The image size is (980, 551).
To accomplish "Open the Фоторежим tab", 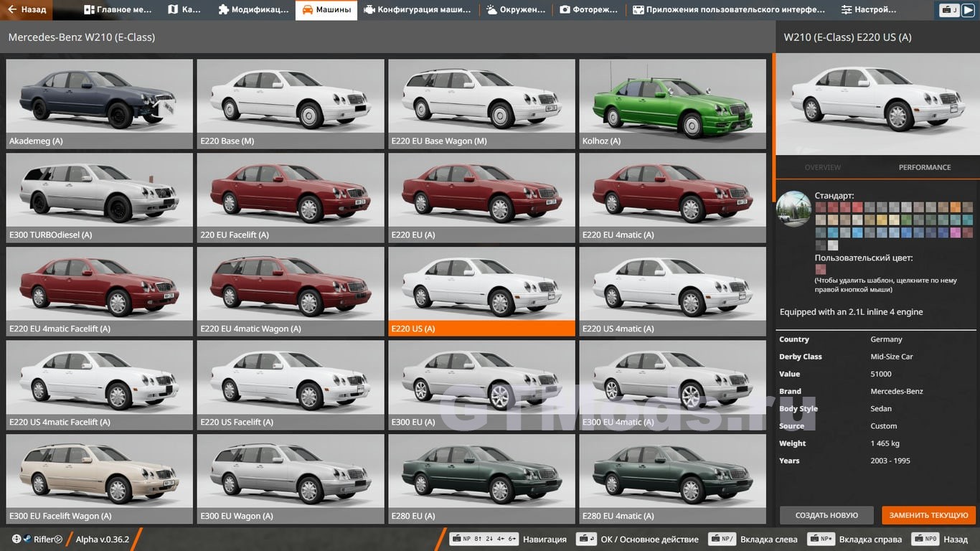I will tap(588, 9).
